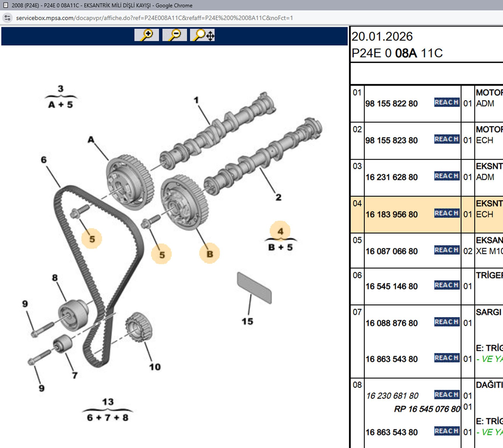Click REACH badge for part 16 230 681 80
Screen dimensions: 503x448
(x=446, y=395)
